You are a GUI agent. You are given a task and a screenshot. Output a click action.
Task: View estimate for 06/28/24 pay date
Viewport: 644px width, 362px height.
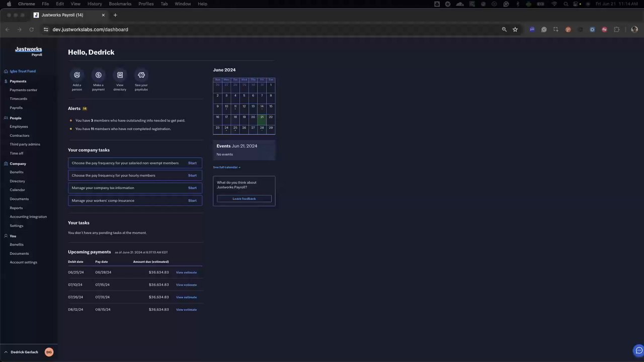click(186, 273)
